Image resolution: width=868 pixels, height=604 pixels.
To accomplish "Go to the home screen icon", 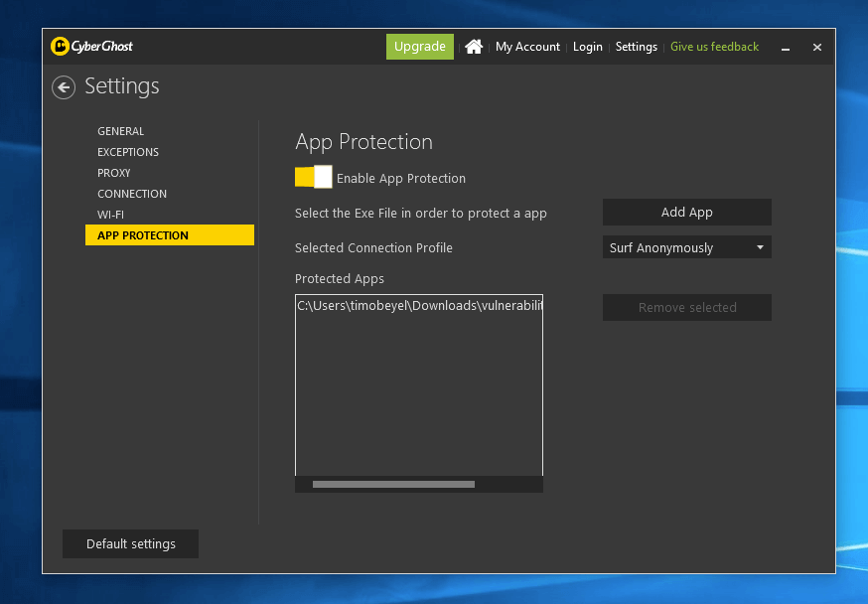I will (474, 47).
